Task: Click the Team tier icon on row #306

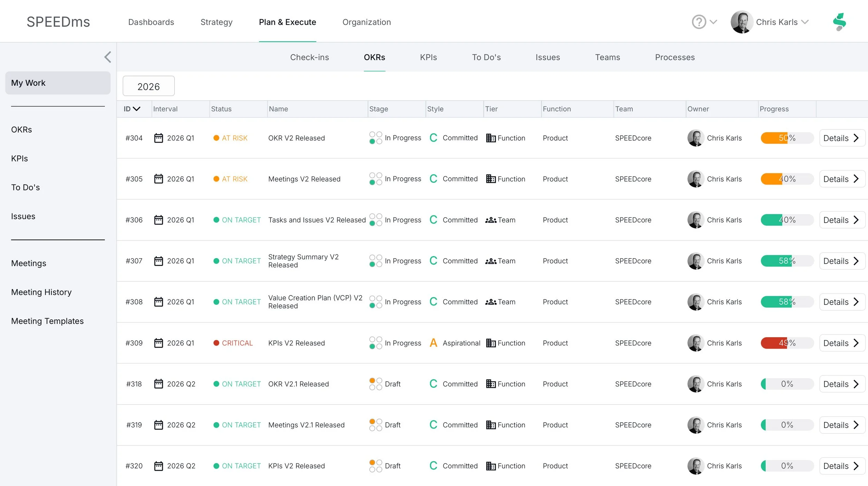Action: [x=491, y=220]
